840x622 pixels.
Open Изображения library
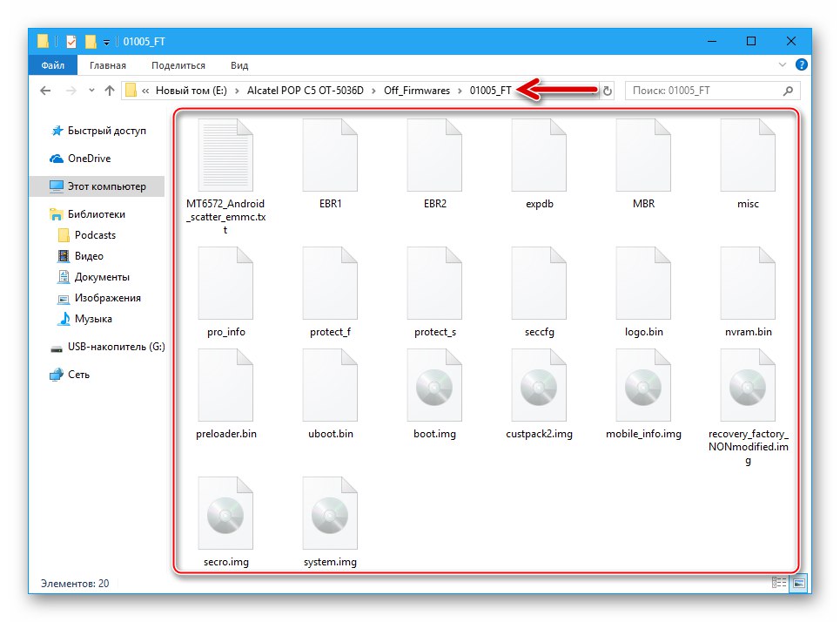pyautogui.click(x=99, y=298)
